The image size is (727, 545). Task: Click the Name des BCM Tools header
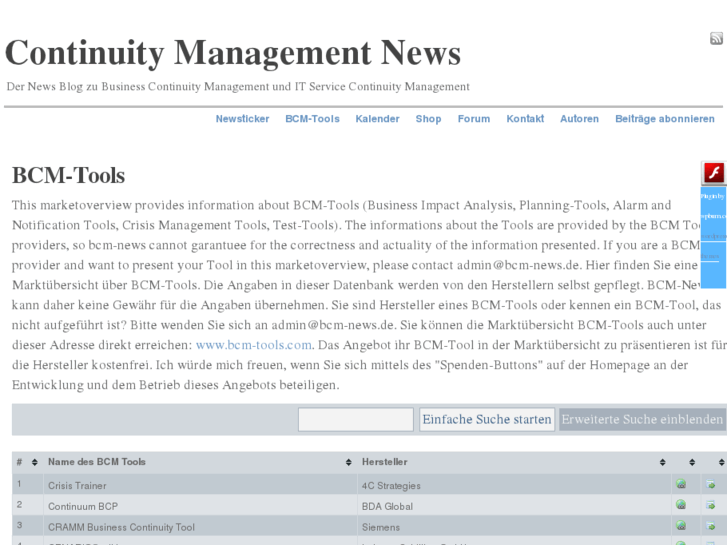(97, 462)
